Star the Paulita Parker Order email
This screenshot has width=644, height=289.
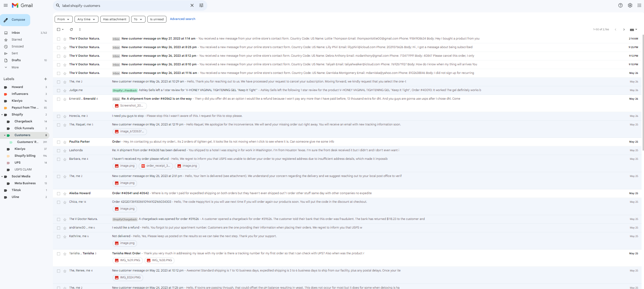click(x=65, y=142)
